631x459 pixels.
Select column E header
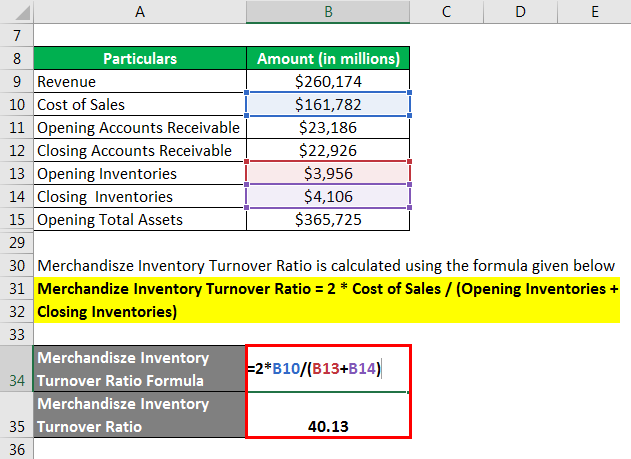coord(594,12)
